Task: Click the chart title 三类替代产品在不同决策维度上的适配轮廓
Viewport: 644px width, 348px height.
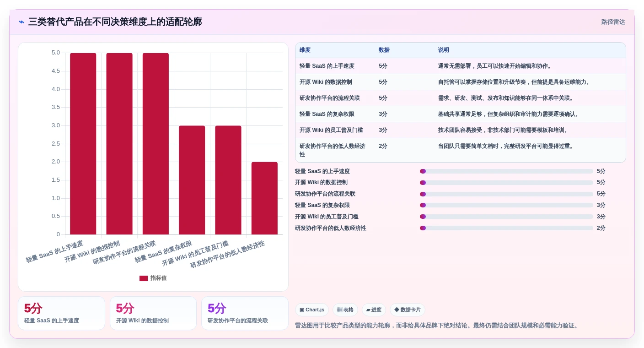Action: [x=115, y=22]
